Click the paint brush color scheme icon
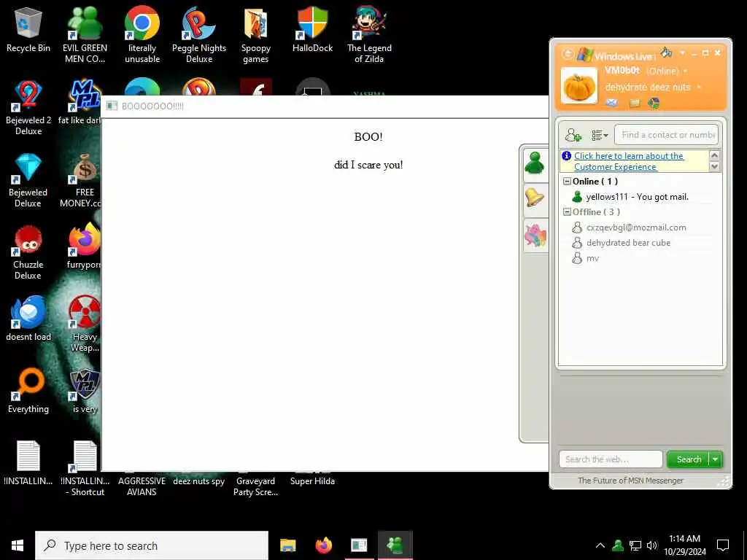This screenshot has height=560, width=747. click(x=667, y=52)
